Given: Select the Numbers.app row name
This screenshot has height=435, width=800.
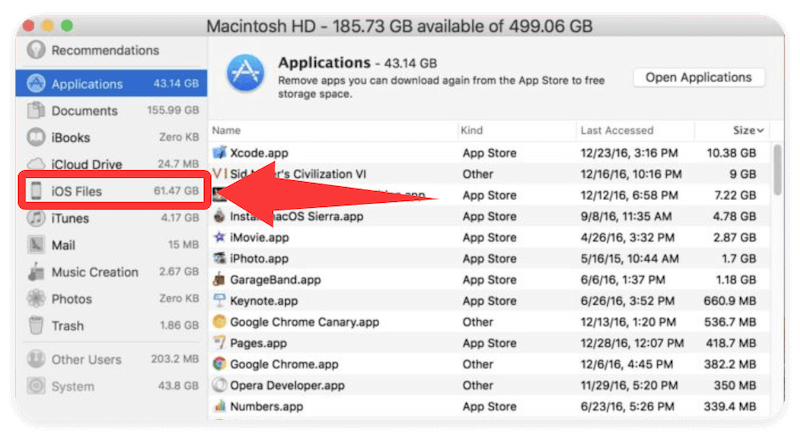Looking at the screenshot, I should click(266, 406).
